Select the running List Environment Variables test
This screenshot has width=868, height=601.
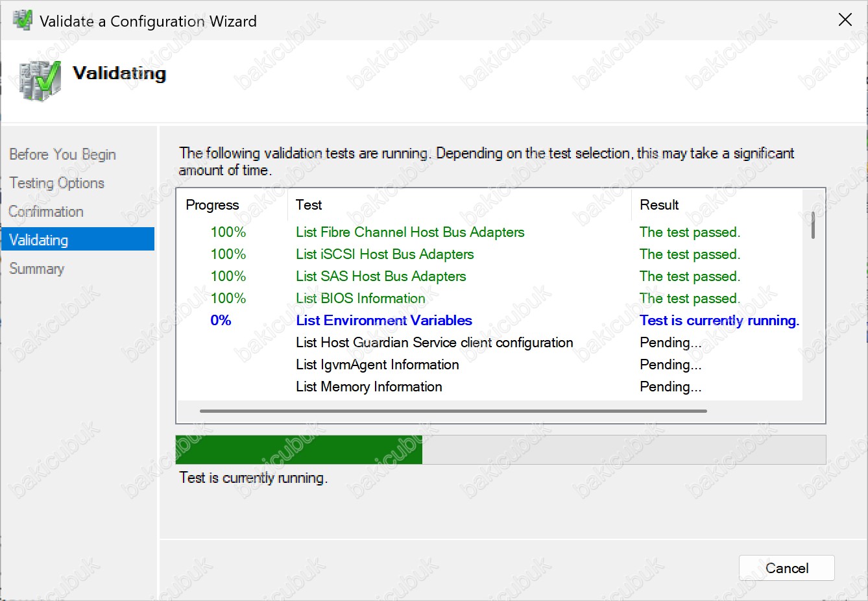click(384, 321)
